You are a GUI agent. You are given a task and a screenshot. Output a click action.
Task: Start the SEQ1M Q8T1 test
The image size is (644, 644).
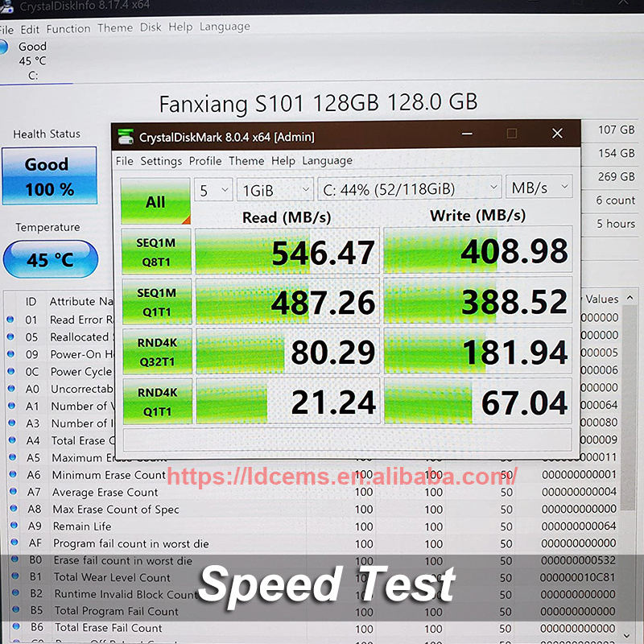point(156,252)
